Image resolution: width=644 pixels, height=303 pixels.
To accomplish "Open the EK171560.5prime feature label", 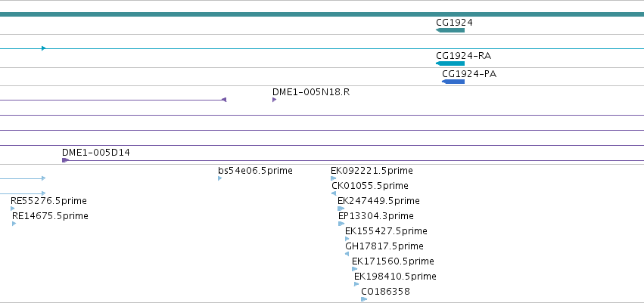I will tap(393, 261).
